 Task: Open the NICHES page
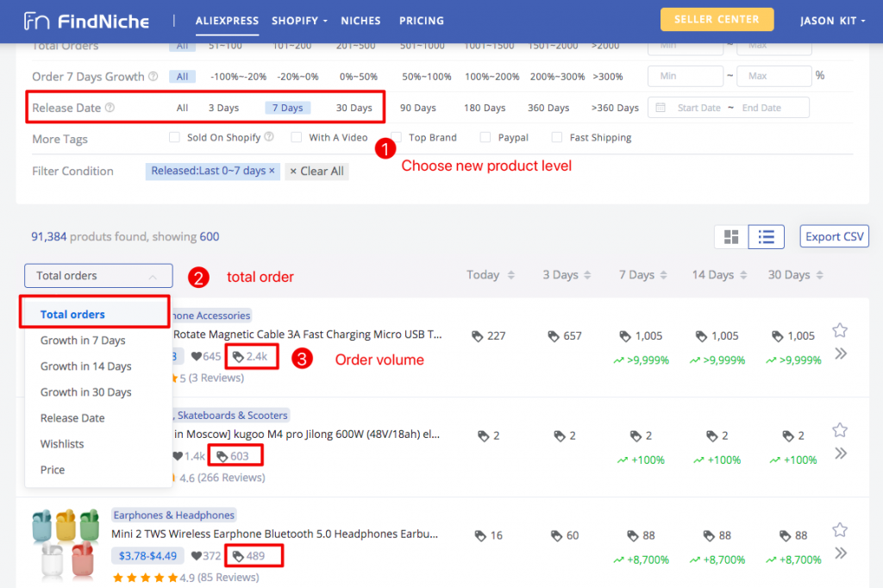(361, 21)
